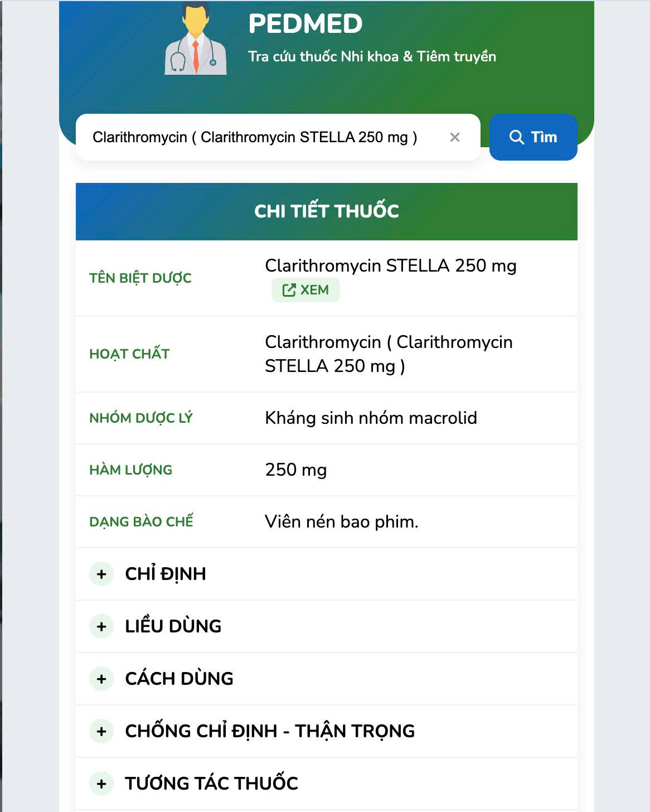Open the LIỀU DÙNG section title
650x812 pixels.
(173, 626)
